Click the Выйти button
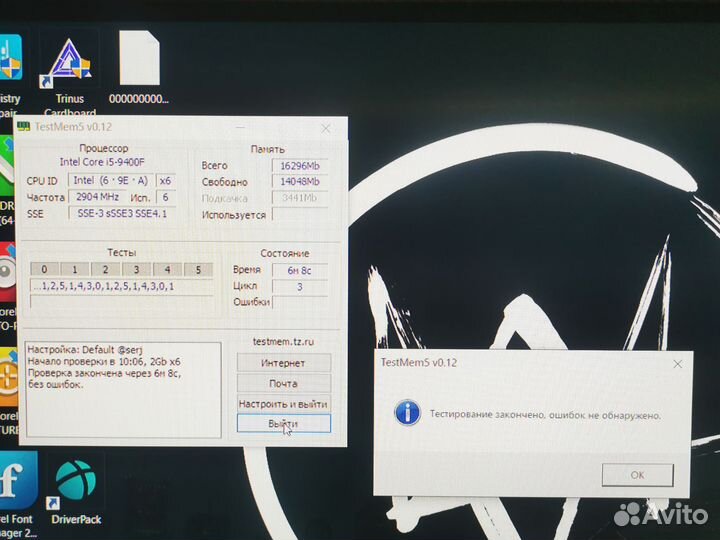 284,423
